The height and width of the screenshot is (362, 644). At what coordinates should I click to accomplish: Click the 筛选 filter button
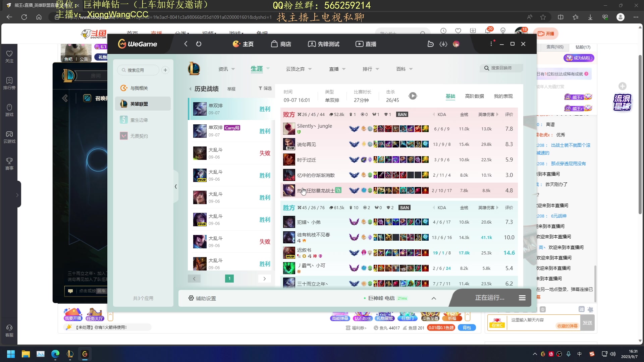[265, 88]
